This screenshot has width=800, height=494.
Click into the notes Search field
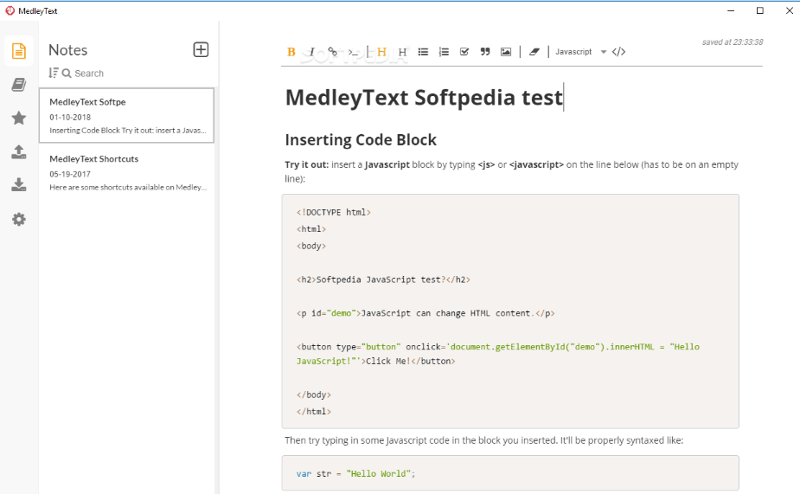(89, 73)
